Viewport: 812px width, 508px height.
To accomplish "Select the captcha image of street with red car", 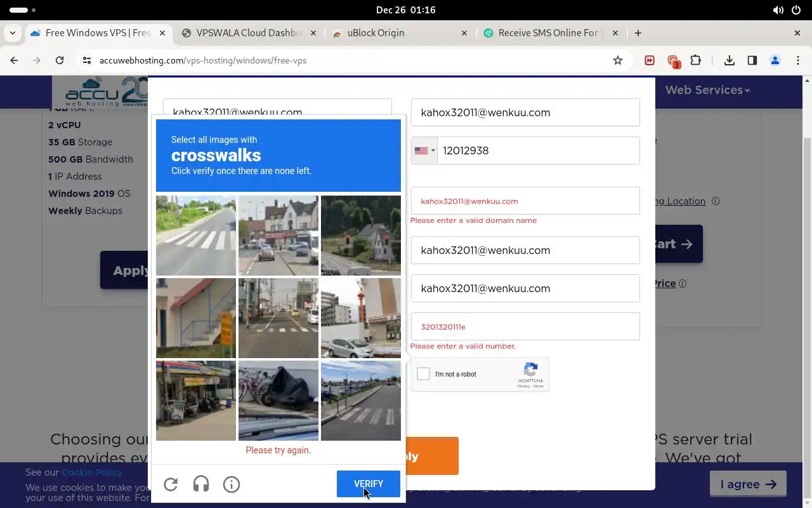I will tap(278, 236).
